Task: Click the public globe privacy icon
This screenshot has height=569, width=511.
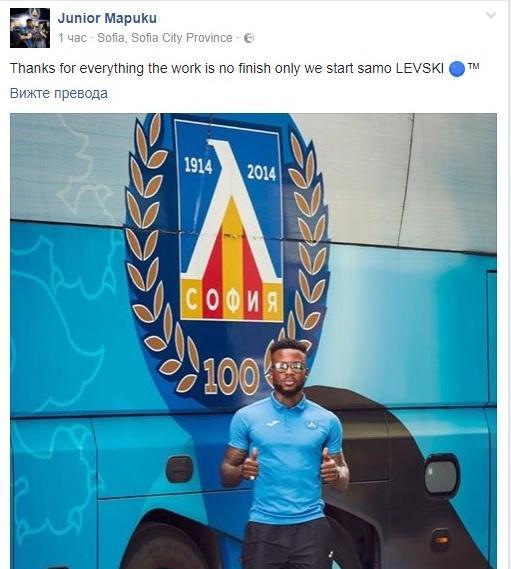Action: (249, 38)
